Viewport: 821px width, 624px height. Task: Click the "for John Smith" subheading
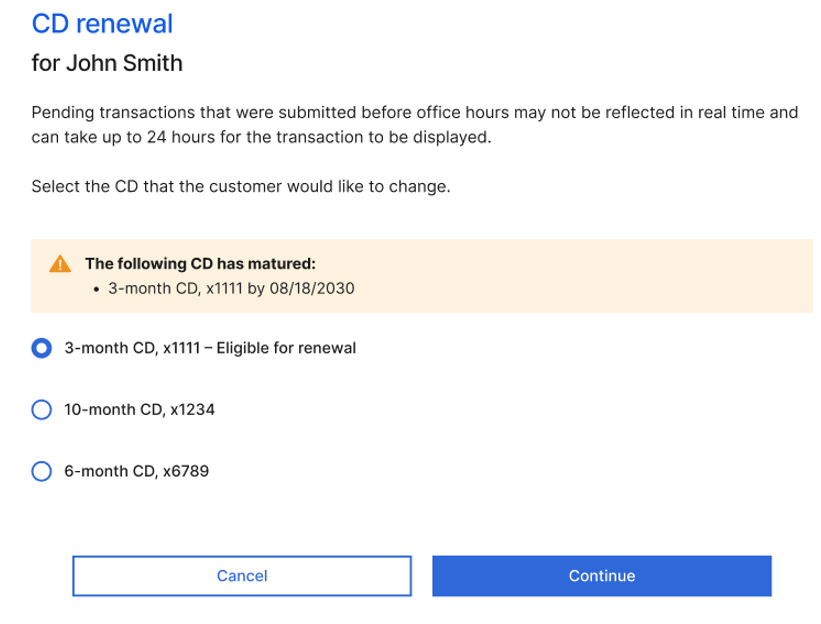pyautogui.click(x=107, y=63)
